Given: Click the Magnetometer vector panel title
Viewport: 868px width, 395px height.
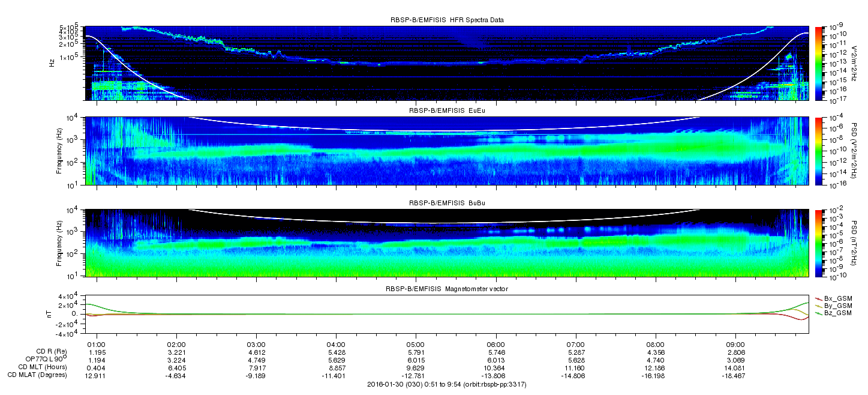Looking at the screenshot, I should click(447, 289).
